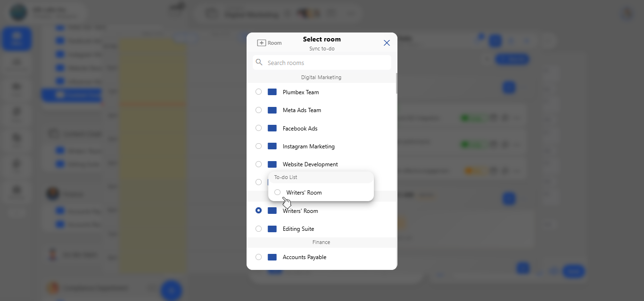The height and width of the screenshot is (301, 644).
Task: Select the Meta Ads Team radio button
Action: [x=258, y=110]
